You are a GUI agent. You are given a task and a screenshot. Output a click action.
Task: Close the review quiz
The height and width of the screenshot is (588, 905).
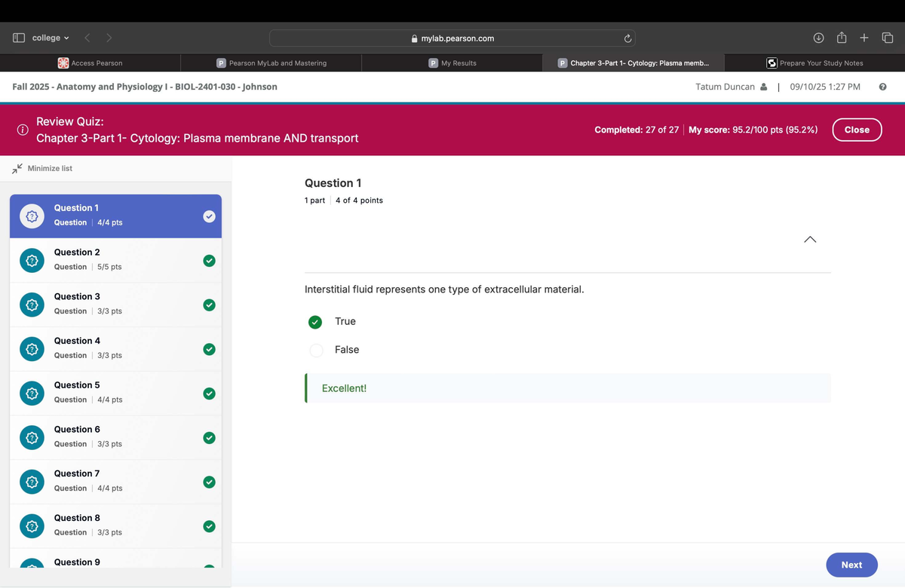pos(857,130)
